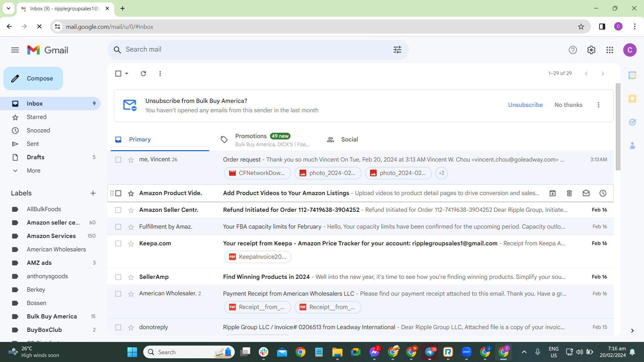Screen dimensions: 644x362
Task: Star the donotreply invoice email
Action: [131, 327]
